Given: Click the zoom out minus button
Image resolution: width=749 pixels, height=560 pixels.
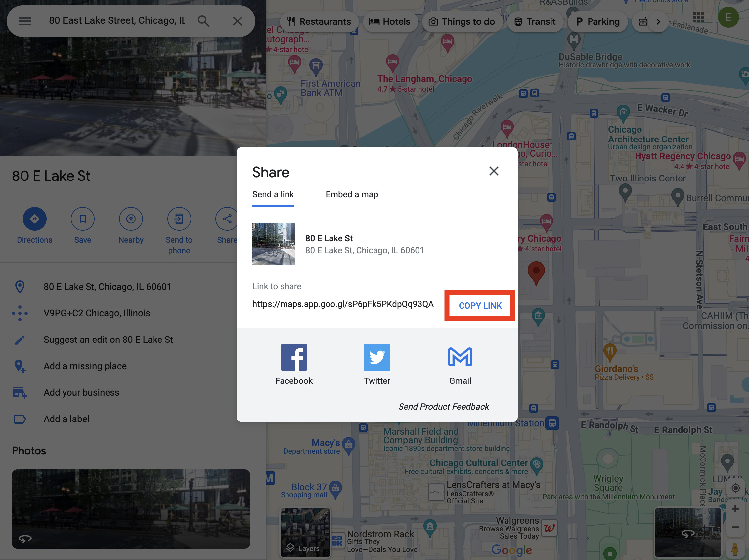Looking at the screenshot, I should click(x=735, y=528).
